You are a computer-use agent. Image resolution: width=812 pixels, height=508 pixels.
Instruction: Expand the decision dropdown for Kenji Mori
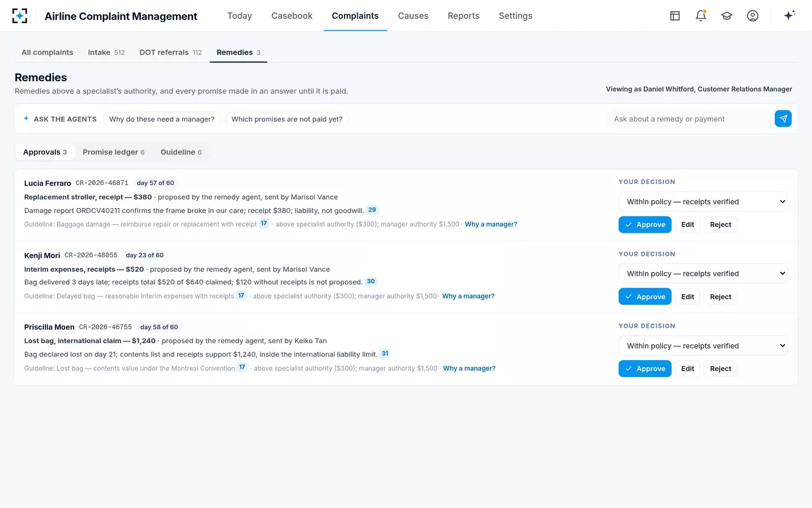[x=703, y=274]
